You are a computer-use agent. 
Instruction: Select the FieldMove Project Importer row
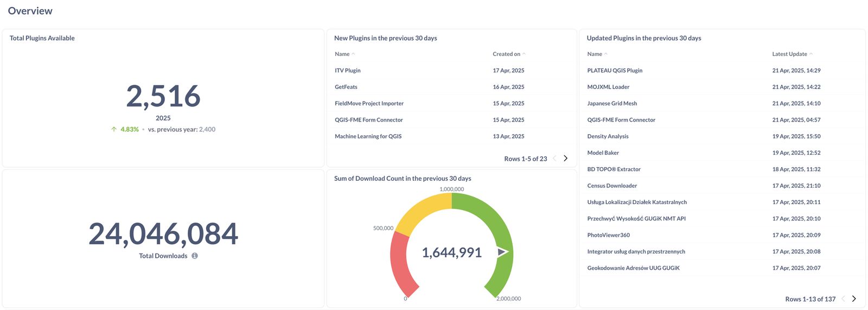tap(451, 103)
